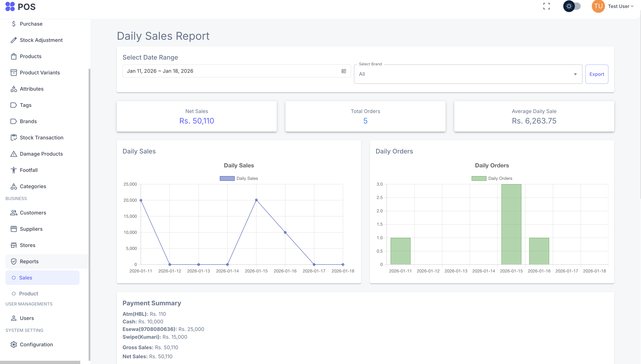Open the Purchase section icon

point(14,24)
